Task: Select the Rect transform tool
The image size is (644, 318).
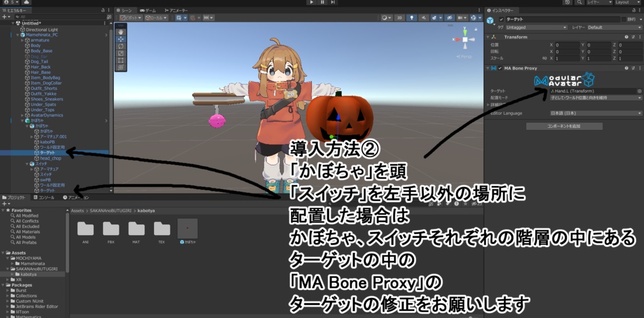Action: coord(121,60)
